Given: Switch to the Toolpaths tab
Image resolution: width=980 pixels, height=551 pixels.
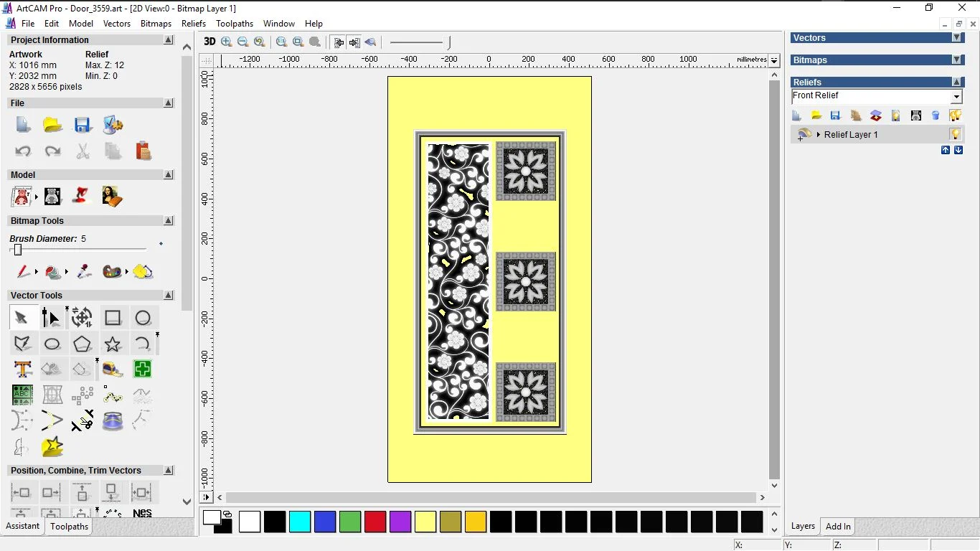Looking at the screenshot, I should (x=69, y=527).
